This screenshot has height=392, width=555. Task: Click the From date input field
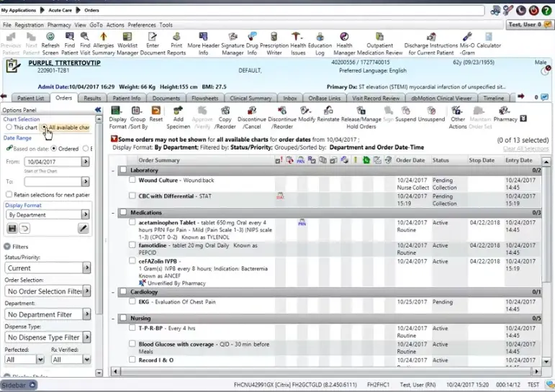45,162
